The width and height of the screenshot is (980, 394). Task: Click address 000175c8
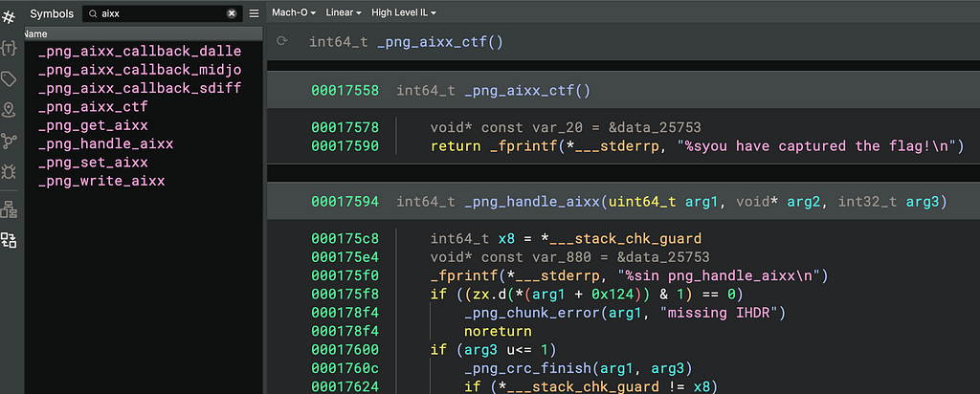pyautogui.click(x=345, y=238)
